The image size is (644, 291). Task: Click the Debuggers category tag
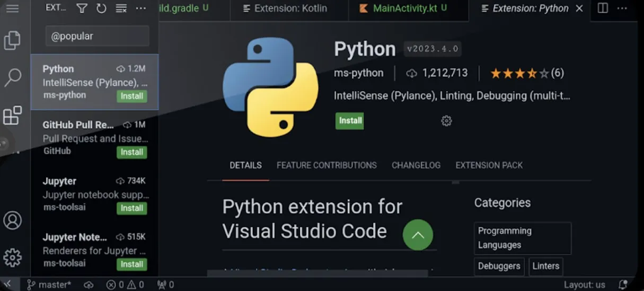tap(499, 266)
